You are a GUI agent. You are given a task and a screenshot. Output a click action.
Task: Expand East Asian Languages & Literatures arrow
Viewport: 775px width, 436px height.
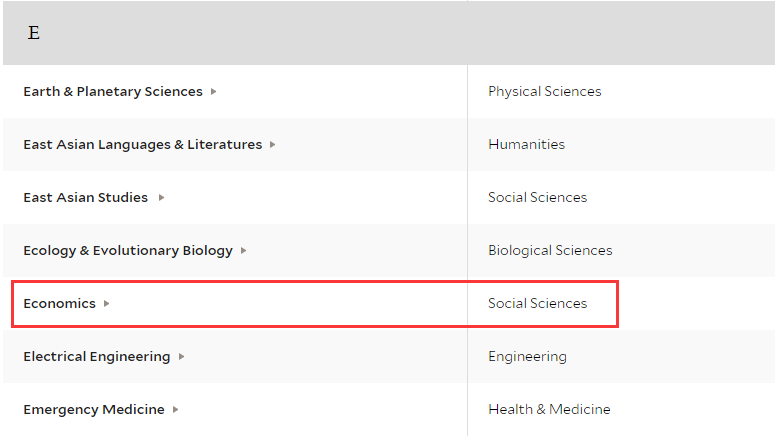click(272, 145)
